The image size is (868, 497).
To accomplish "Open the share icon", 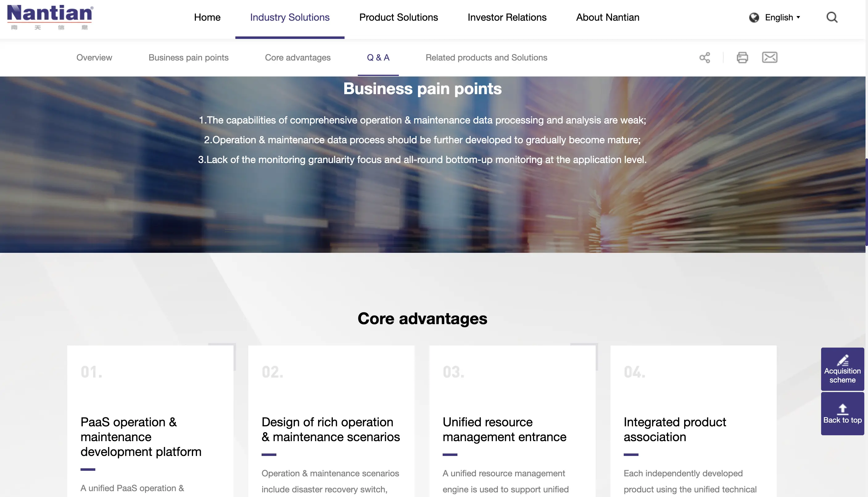I will (705, 57).
